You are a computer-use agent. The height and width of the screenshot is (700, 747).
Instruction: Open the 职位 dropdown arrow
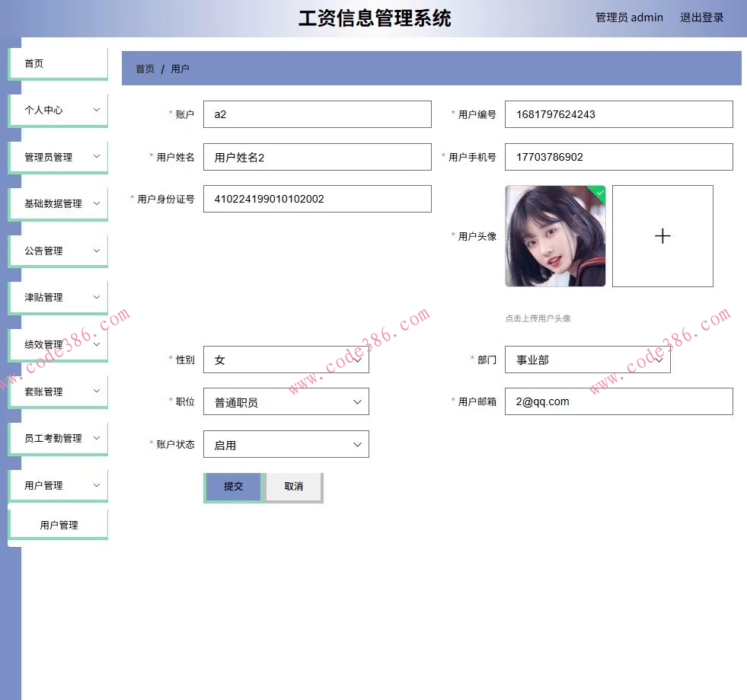click(x=358, y=401)
